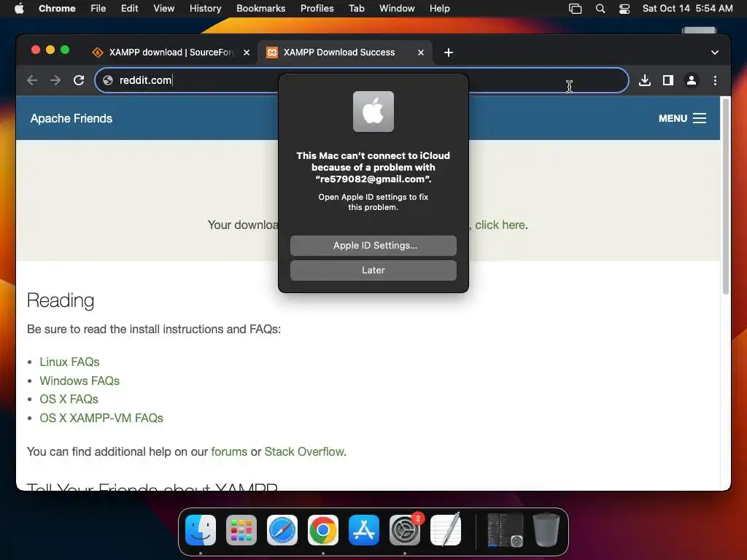Expand the tab search chevron
Screen dimensions: 747x560
tap(715, 52)
